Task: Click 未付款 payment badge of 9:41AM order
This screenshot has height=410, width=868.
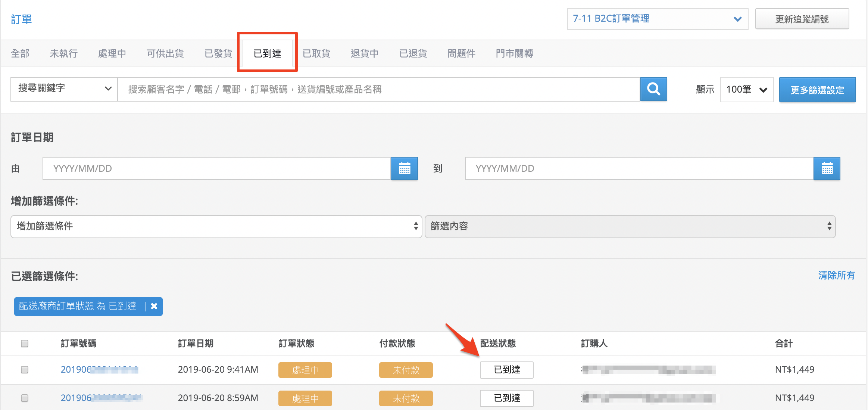Action: coord(406,370)
